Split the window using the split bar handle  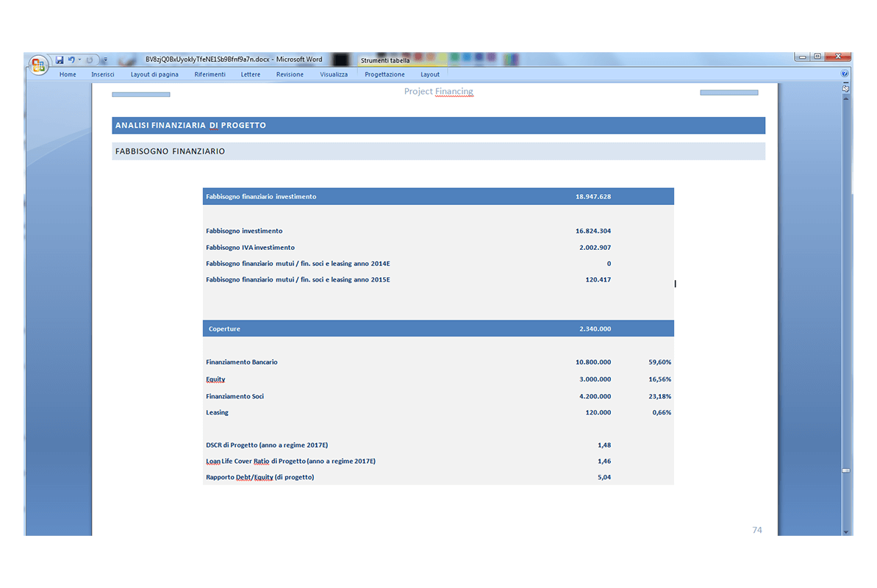coord(845,82)
